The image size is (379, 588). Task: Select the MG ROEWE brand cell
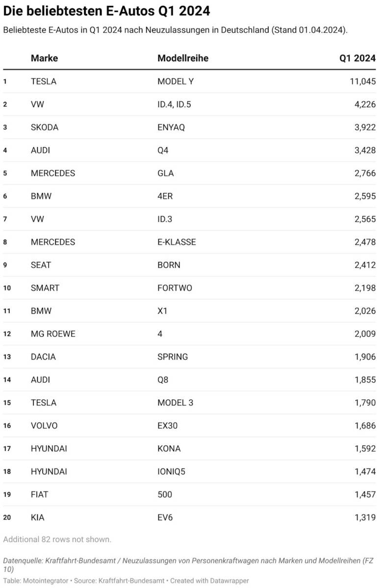pos(53,334)
